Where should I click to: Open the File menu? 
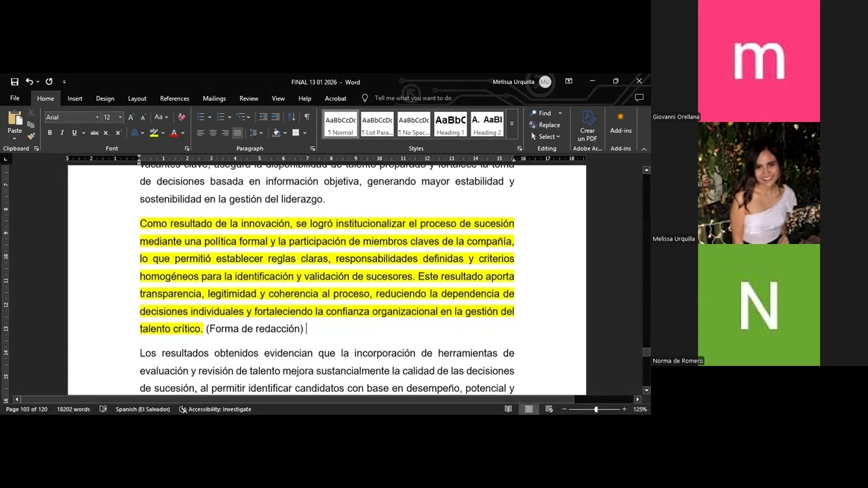click(15, 98)
